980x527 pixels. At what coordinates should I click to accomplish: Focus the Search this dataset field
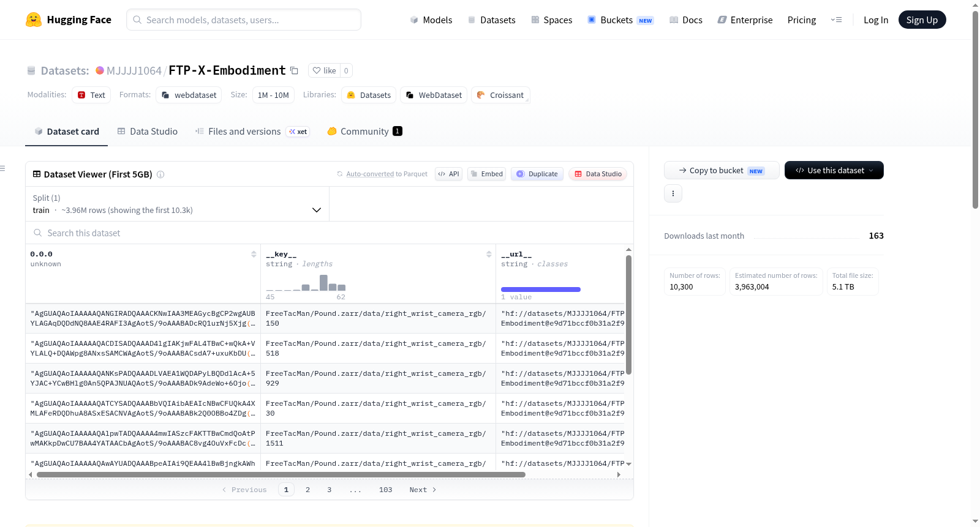tap(330, 233)
